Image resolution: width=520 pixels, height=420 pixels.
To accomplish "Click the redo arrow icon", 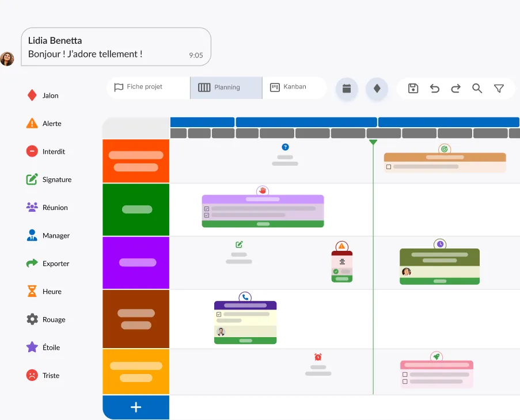I will click(456, 89).
